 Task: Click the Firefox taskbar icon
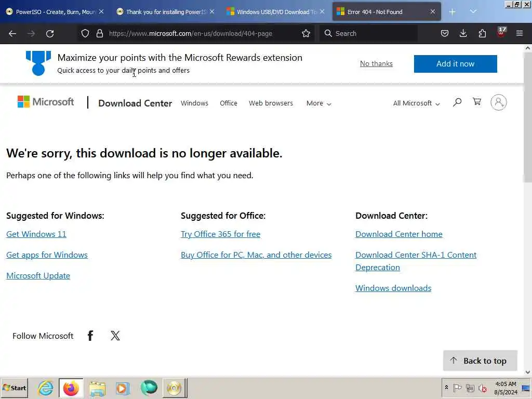71,388
